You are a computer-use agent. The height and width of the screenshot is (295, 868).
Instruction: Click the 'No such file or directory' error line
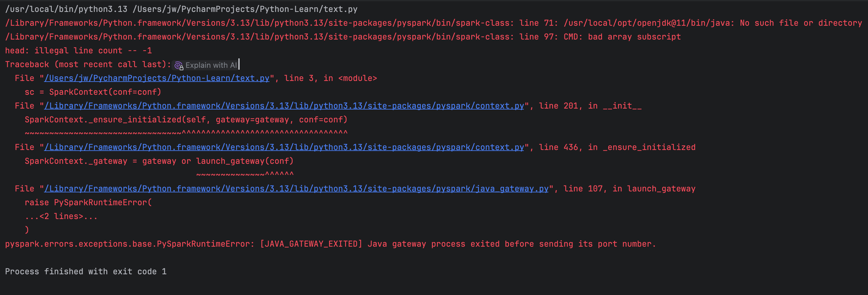(433, 23)
